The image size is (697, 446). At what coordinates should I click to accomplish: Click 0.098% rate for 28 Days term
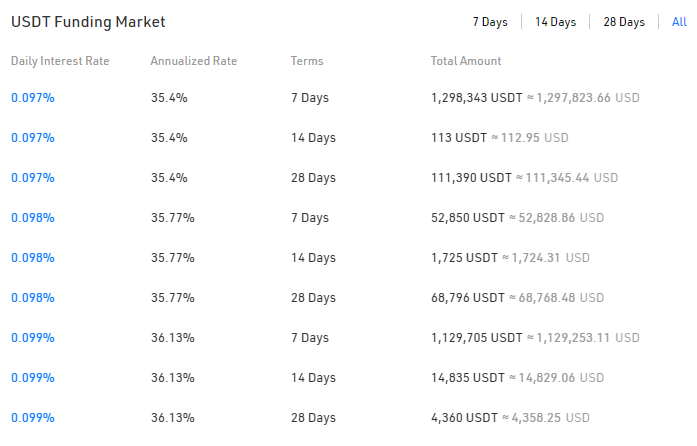(33, 298)
